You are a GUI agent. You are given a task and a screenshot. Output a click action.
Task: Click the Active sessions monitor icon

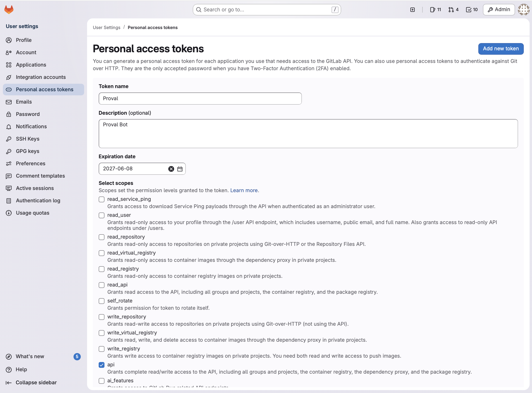pos(9,188)
